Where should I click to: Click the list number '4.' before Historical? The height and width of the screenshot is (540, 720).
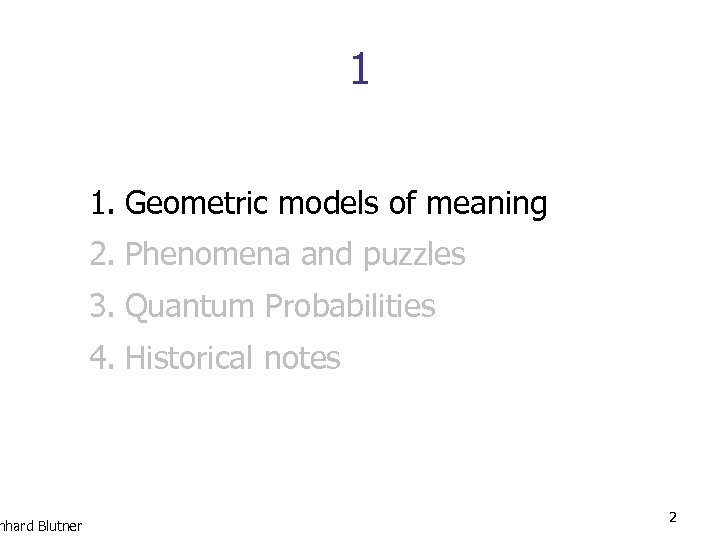[x=102, y=357]
